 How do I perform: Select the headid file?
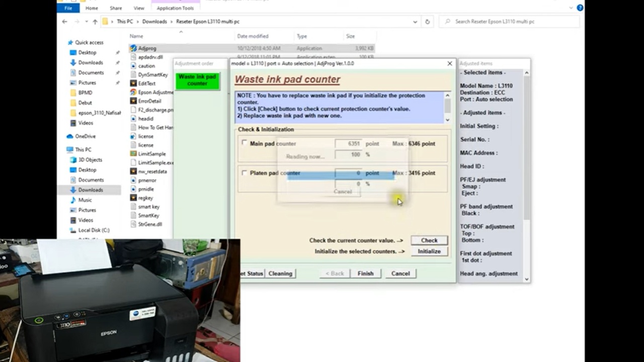click(x=145, y=119)
